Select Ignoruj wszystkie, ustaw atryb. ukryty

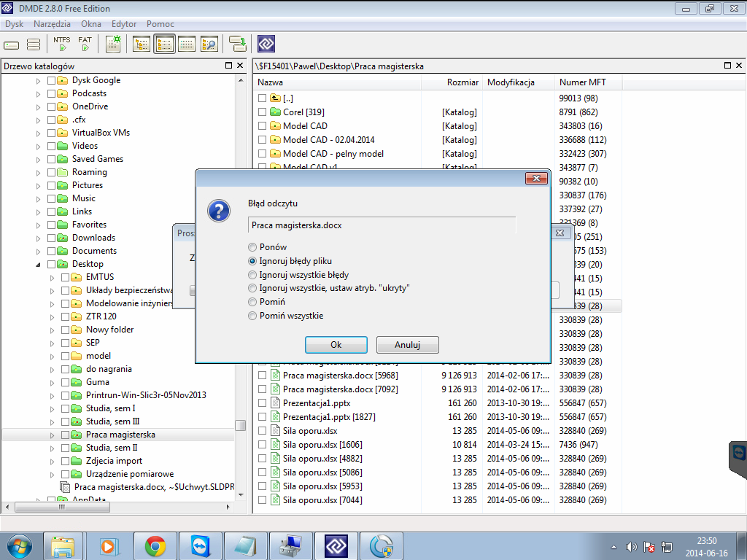point(252,288)
